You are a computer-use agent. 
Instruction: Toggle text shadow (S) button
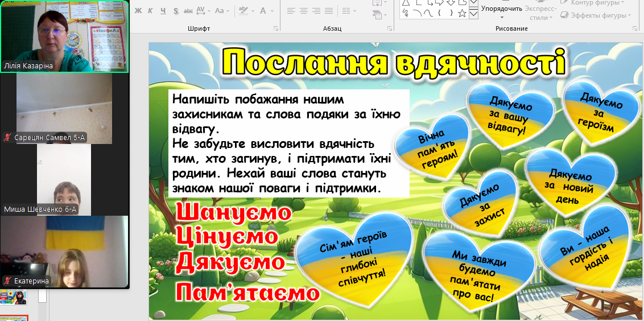[176, 11]
